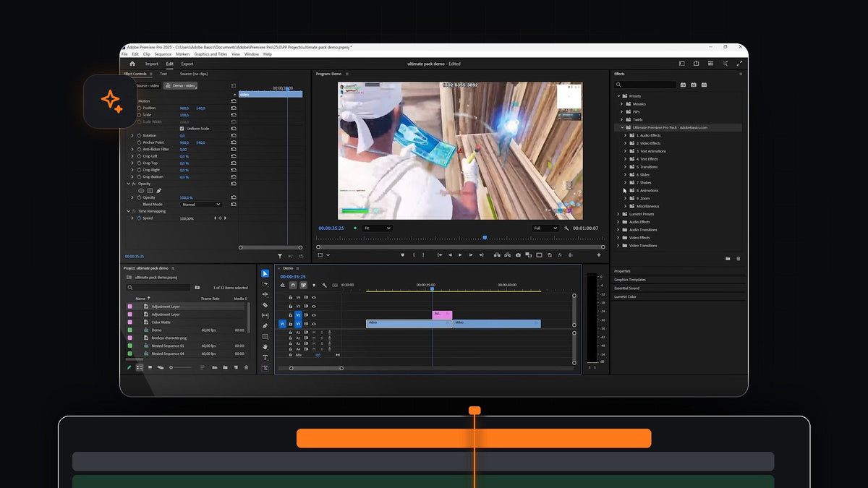The width and height of the screenshot is (868, 488).
Task: Open Quick Export share icon
Action: [x=696, y=64]
